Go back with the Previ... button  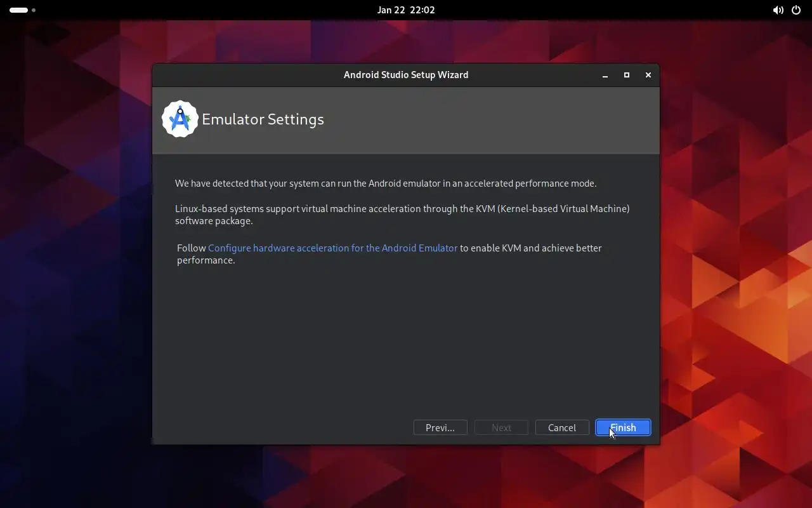pyautogui.click(x=440, y=427)
